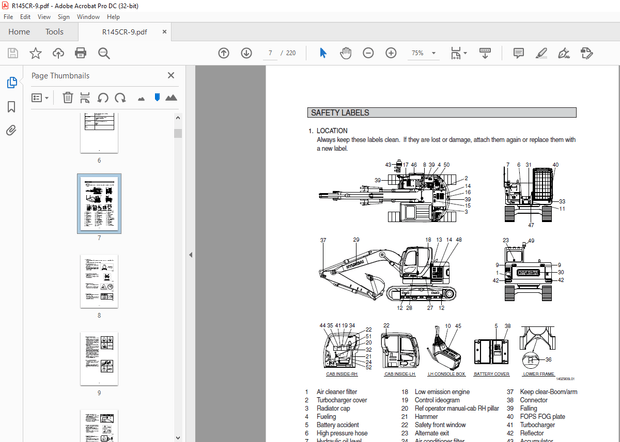The image size is (620, 442).
Task: Open thumbnail options dropdown menu
Action: 40,98
